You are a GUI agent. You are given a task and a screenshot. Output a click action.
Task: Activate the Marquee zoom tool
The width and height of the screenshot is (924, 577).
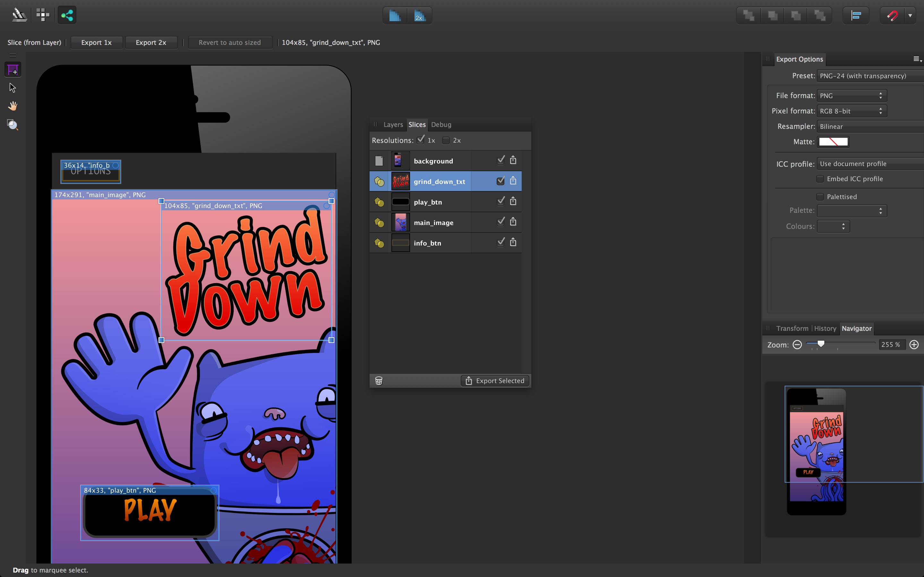point(13,125)
